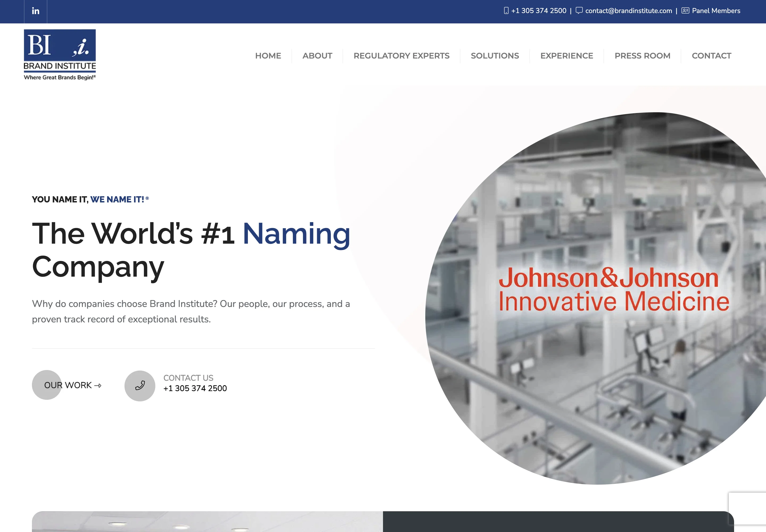Click the reCAPTCHA badge at bottom right
This screenshot has width=766, height=532.
point(747,509)
